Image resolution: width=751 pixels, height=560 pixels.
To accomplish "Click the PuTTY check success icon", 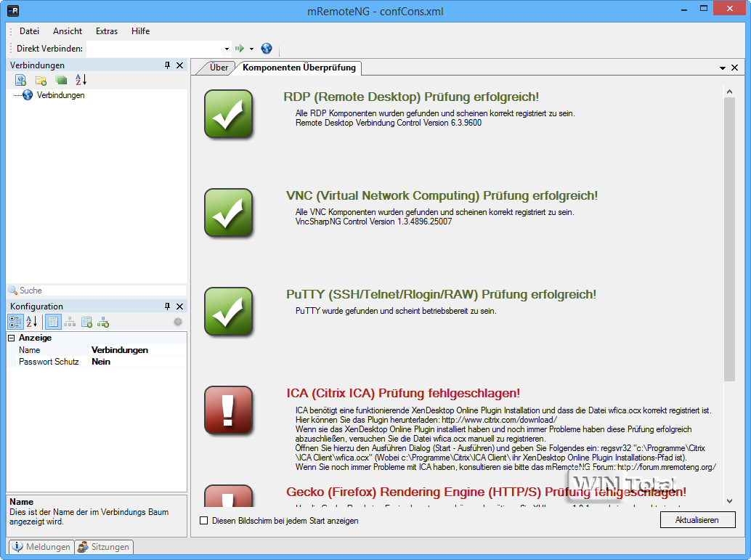I will [229, 312].
